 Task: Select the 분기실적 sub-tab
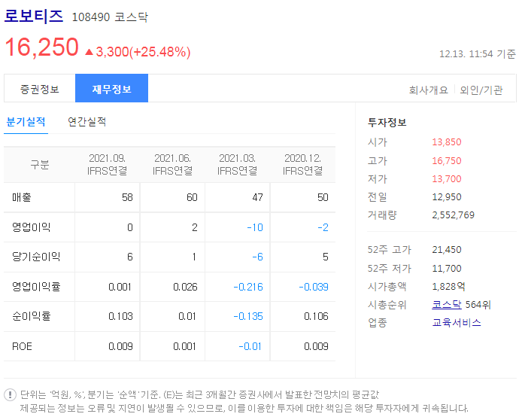[26, 122]
